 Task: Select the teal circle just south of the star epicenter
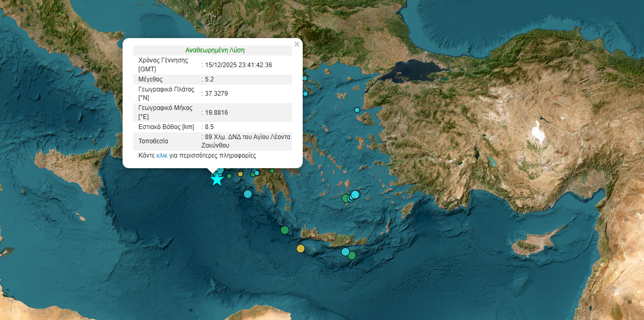tap(248, 194)
